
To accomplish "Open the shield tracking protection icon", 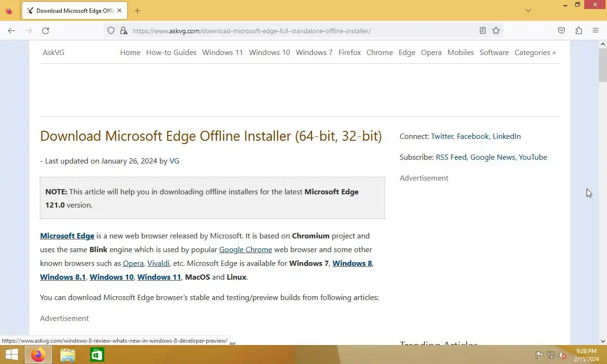I will coord(111,31).
